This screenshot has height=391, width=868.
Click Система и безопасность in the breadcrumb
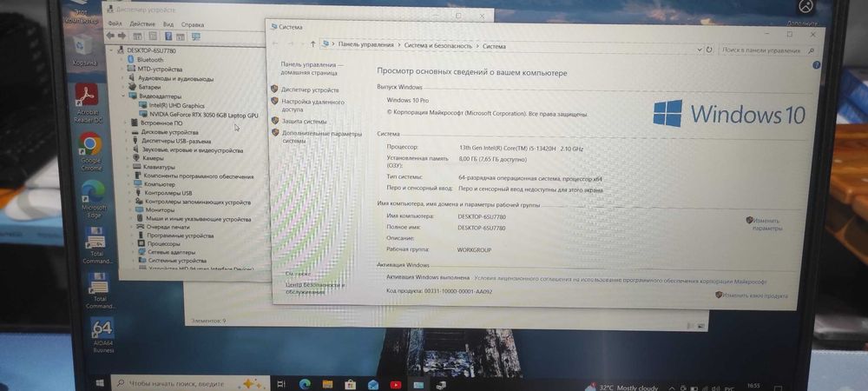(437, 46)
